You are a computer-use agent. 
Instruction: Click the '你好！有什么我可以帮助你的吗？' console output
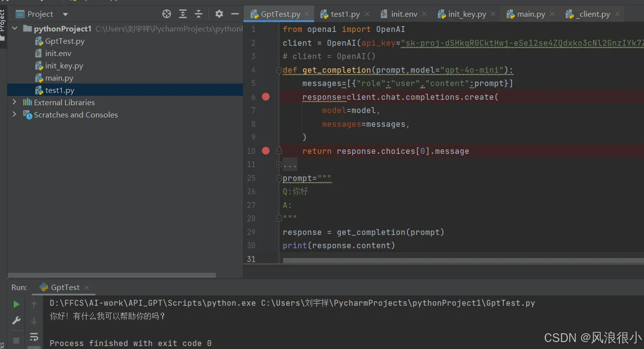108,316
